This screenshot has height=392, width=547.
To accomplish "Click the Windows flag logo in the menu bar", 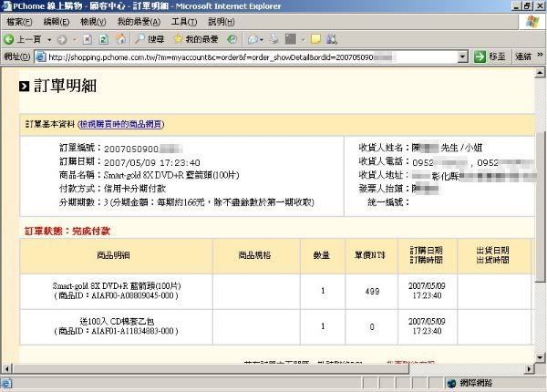I will 532,22.
